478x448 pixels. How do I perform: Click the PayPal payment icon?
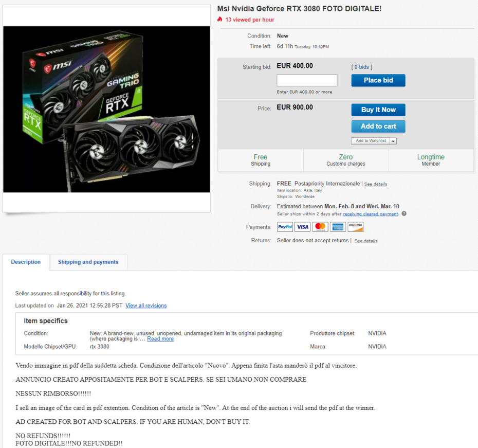coord(285,227)
